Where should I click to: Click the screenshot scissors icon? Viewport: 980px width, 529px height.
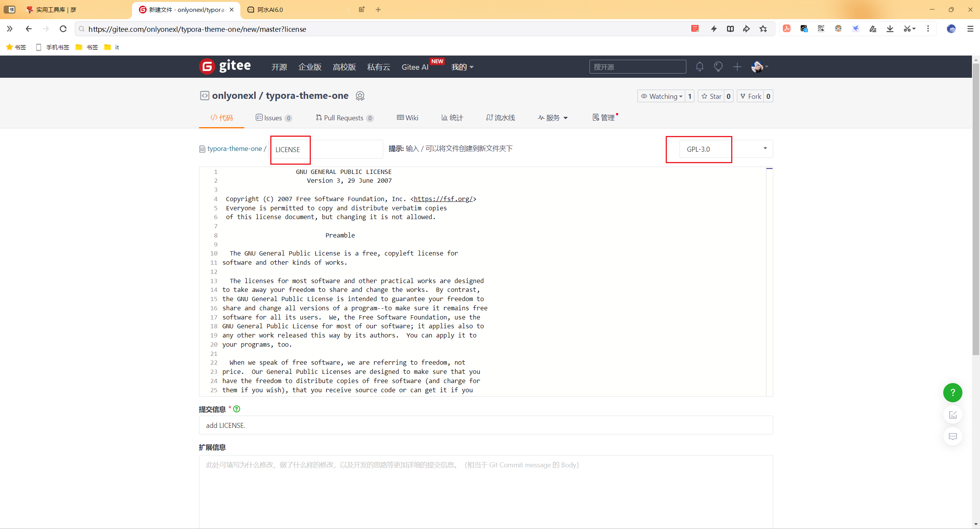tap(909, 29)
